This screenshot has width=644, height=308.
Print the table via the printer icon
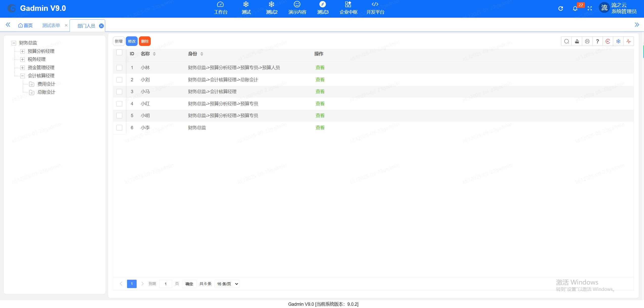tap(587, 41)
